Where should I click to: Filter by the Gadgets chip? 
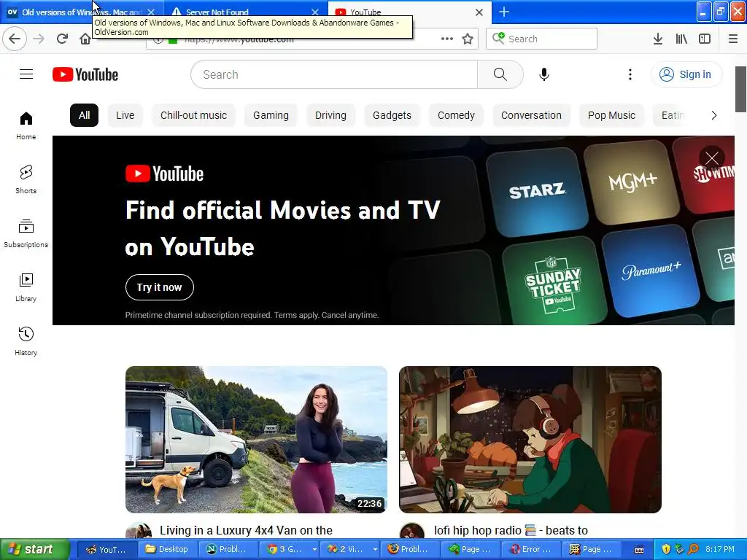[x=392, y=115]
